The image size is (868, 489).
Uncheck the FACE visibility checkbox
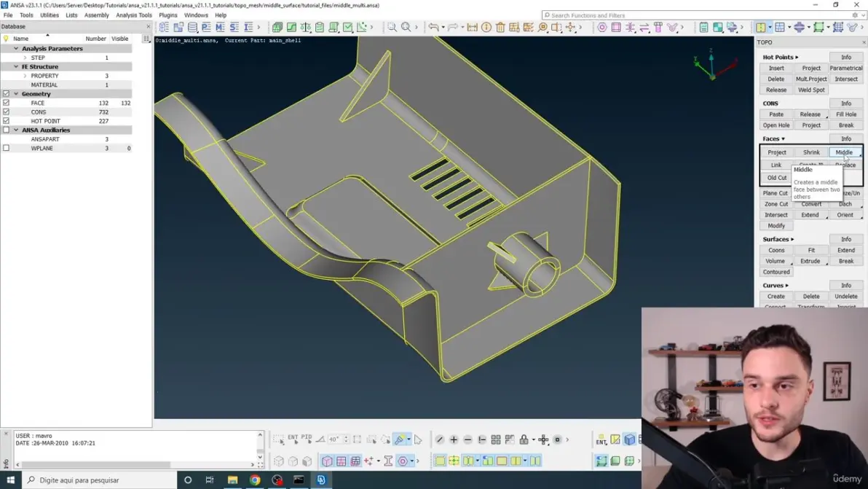6,103
